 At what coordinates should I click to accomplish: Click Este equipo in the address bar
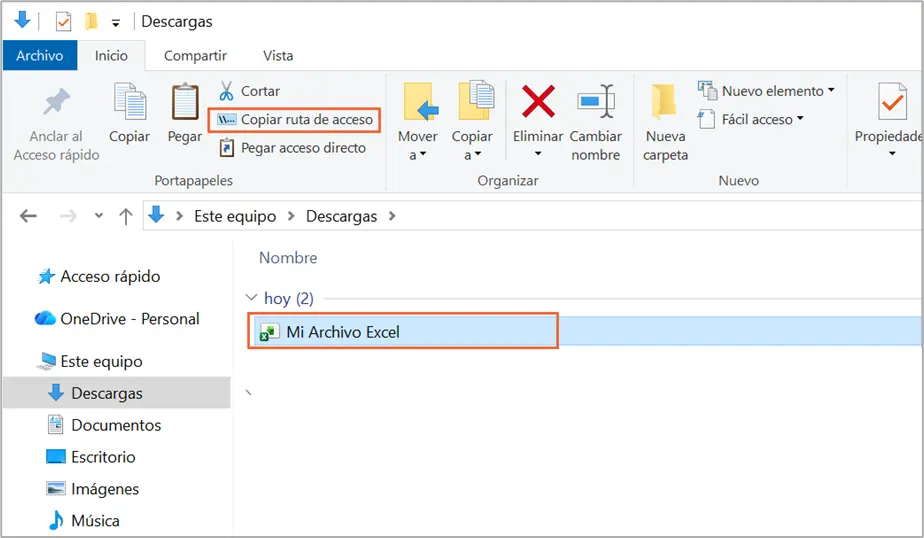(235, 216)
